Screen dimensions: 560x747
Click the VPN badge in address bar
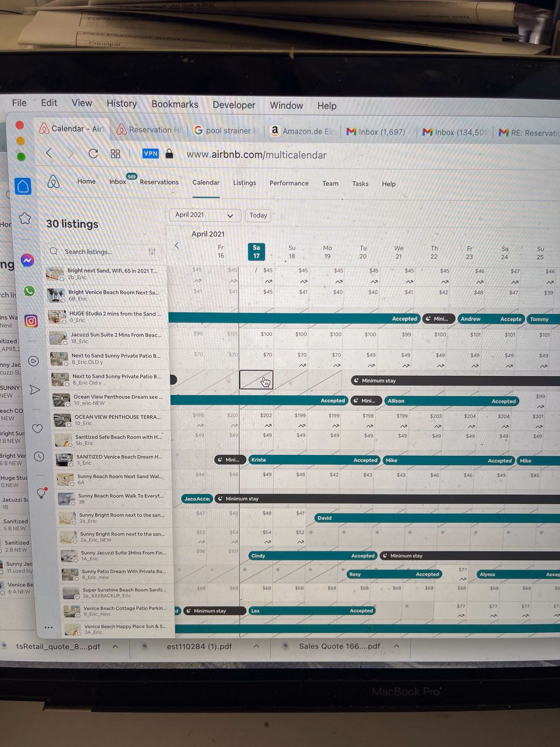tap(150, 154)
